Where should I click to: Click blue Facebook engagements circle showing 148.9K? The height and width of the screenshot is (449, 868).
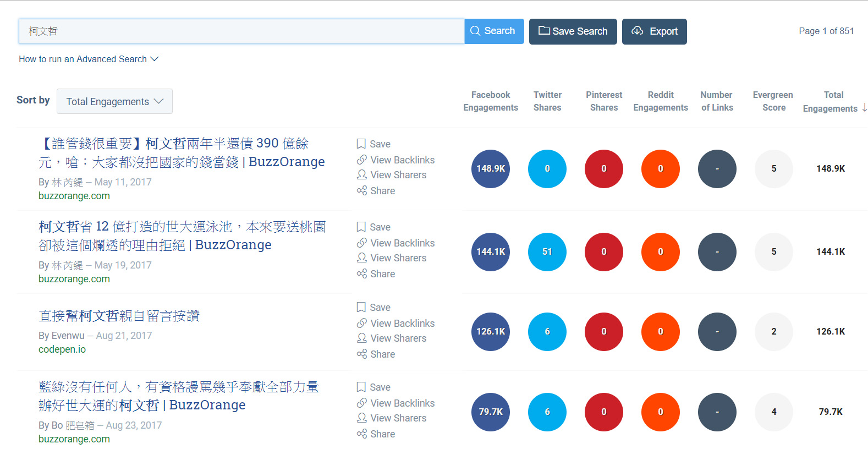[x=491, y=168]
